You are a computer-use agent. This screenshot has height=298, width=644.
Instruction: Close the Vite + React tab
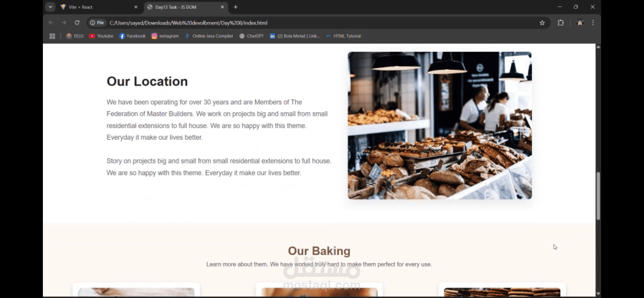136,7
